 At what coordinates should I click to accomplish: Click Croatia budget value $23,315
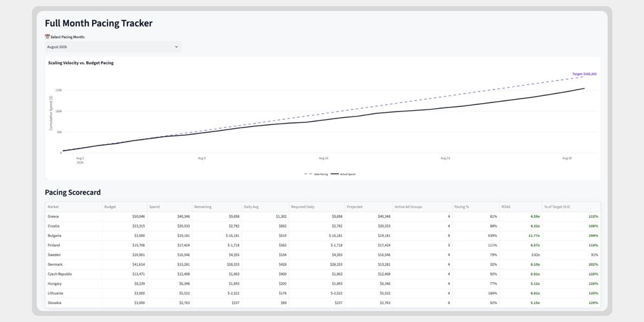pos(138,226)
